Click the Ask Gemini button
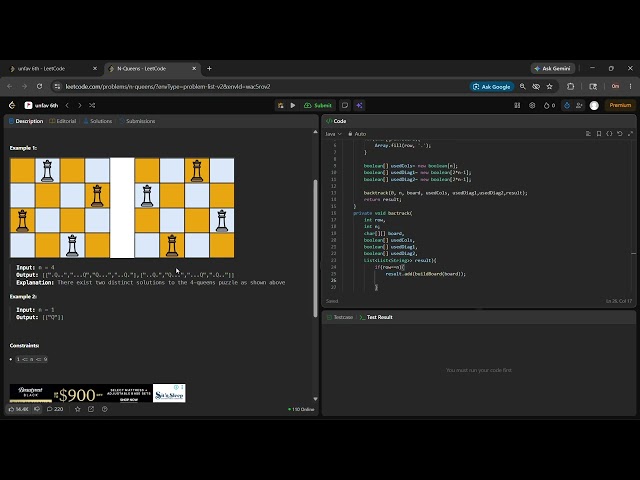 [553, 69]
